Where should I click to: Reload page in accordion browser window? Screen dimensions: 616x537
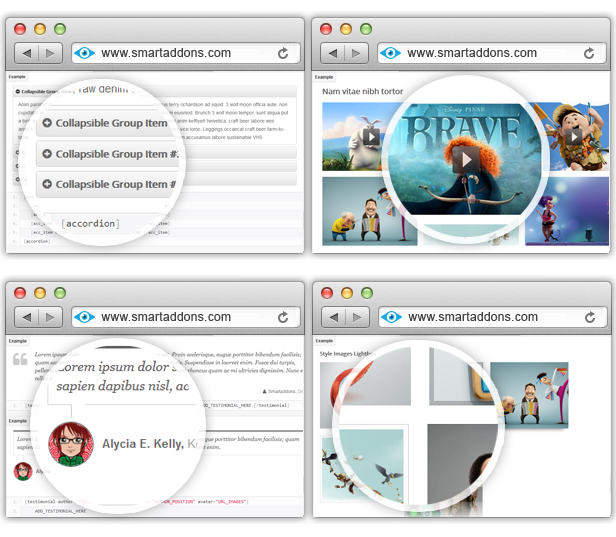point(283,53)
